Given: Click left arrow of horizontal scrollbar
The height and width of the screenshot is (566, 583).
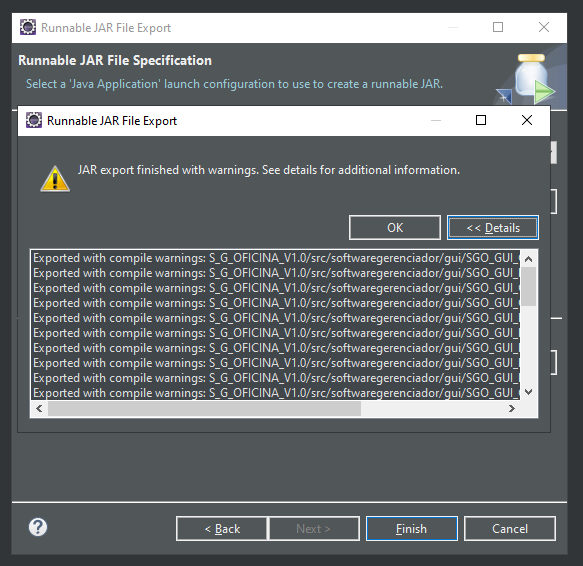Looking at the screenshot, I should coord(39,408).
